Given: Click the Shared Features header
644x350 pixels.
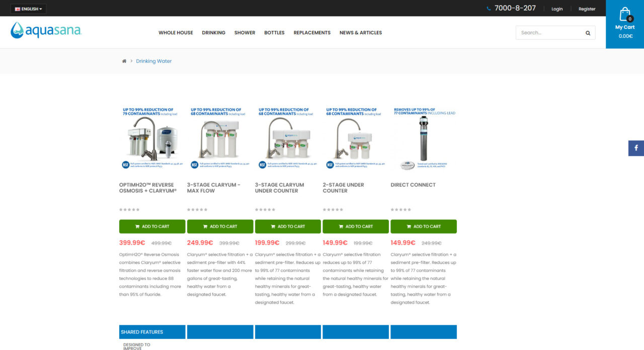Looking at the screenshot, I should click(152, 332).
